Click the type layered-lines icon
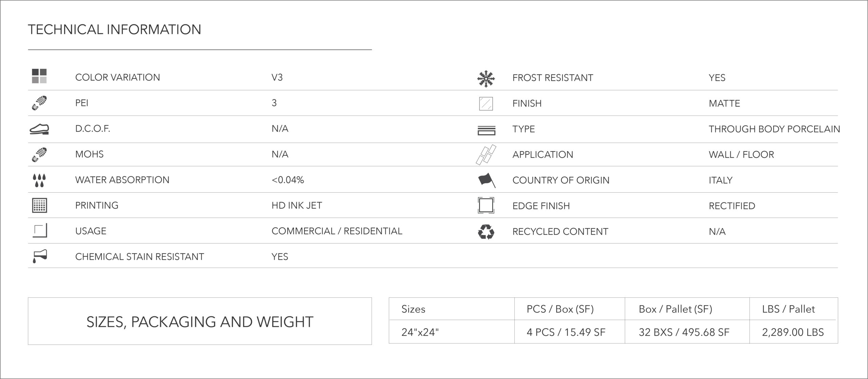The width and height of the screenshot is (868, 379). click(486, 130)
